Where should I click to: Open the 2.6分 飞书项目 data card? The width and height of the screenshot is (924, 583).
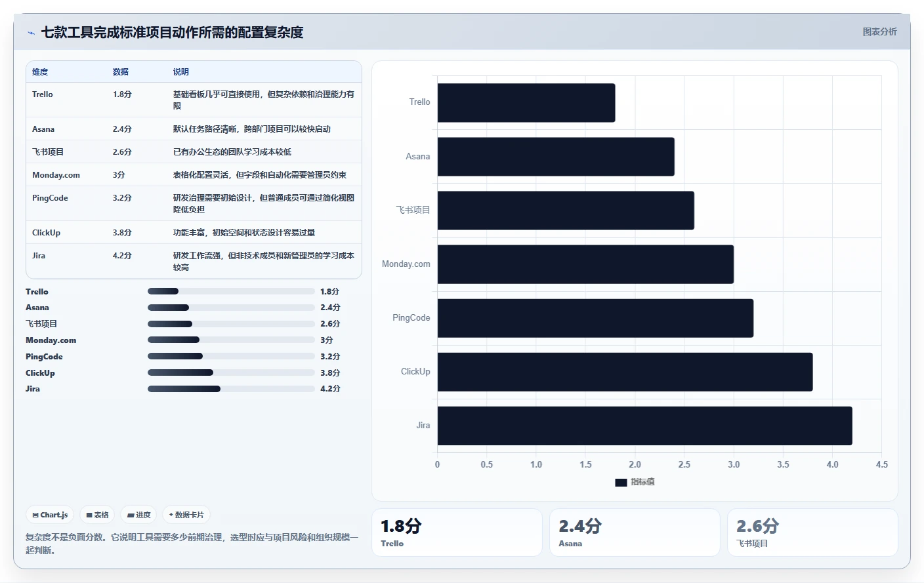pos(812,533)
